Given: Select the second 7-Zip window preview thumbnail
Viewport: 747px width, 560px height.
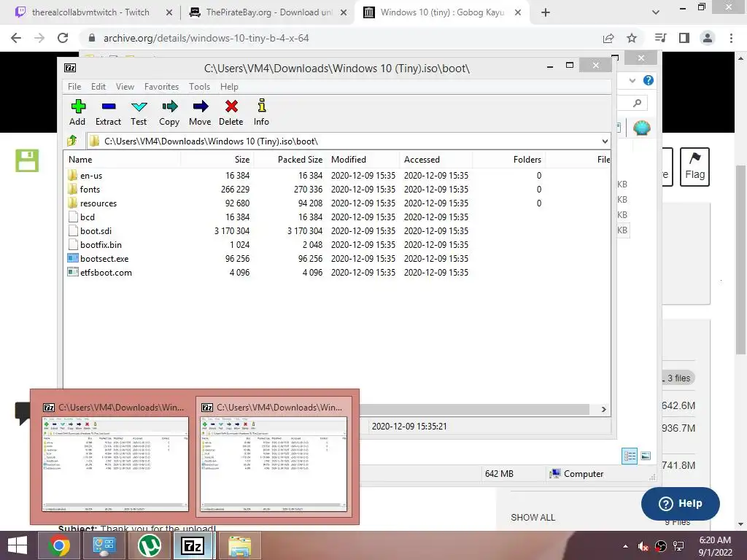Looking at the screenshot, I should pos(274,456).
